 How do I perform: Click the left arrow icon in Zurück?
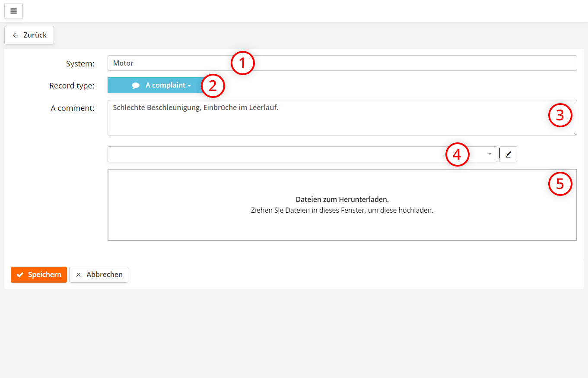click(x=16, y=35)
